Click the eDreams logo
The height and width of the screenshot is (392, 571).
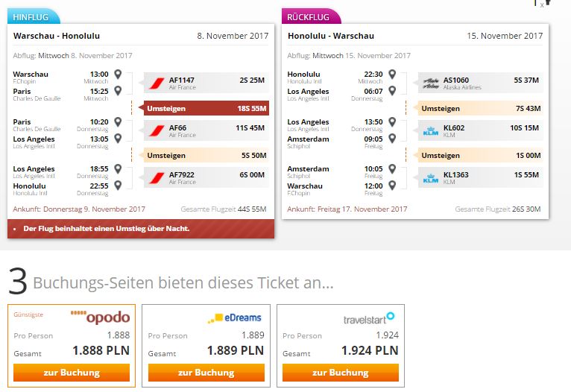pos(235,317)
